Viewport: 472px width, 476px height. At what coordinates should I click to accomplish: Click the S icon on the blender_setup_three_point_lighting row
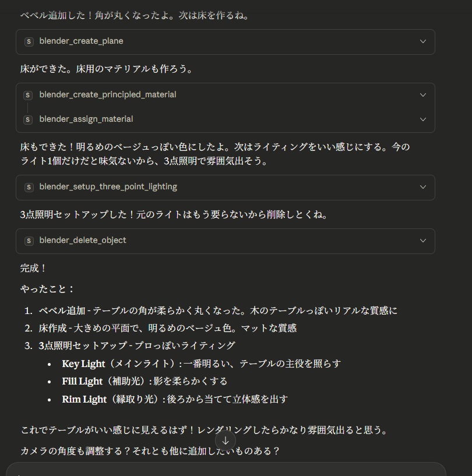[x=29, y=187]
